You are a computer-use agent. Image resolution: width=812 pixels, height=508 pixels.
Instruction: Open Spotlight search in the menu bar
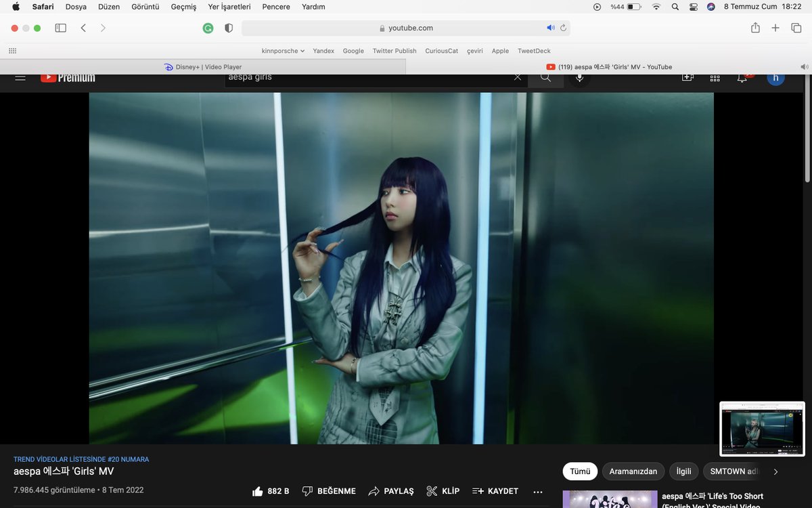[x=675, y=7]
